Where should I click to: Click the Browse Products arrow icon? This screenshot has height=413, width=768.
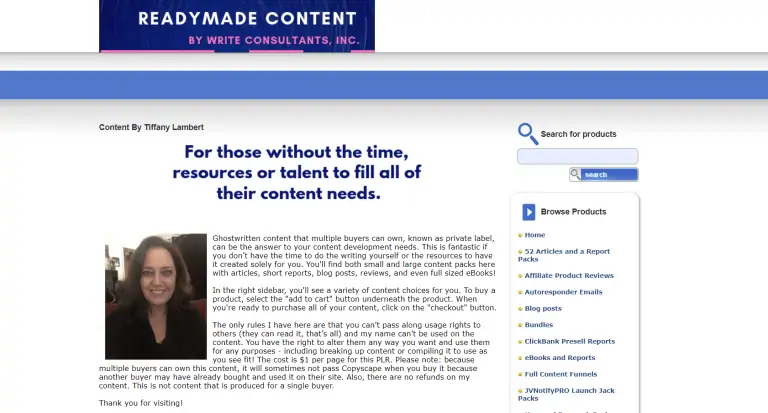(528, 212)
